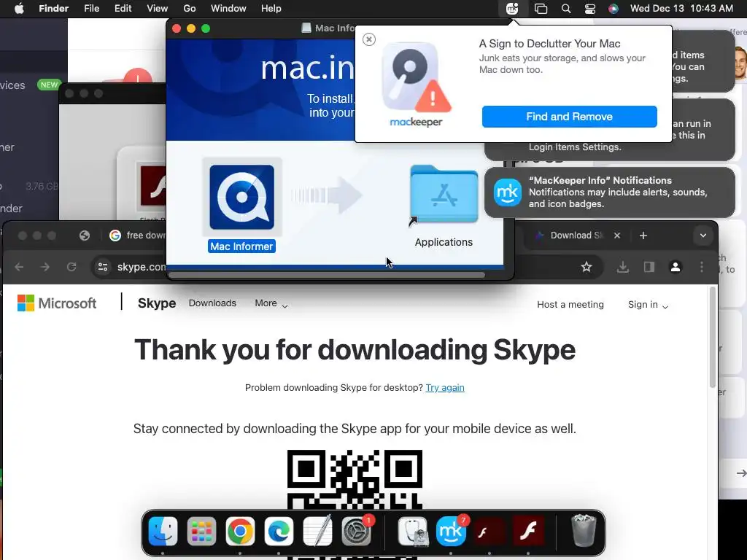Click MacKeeper icon in notification banner
747x560 pixels.
[x=508, y=192]
